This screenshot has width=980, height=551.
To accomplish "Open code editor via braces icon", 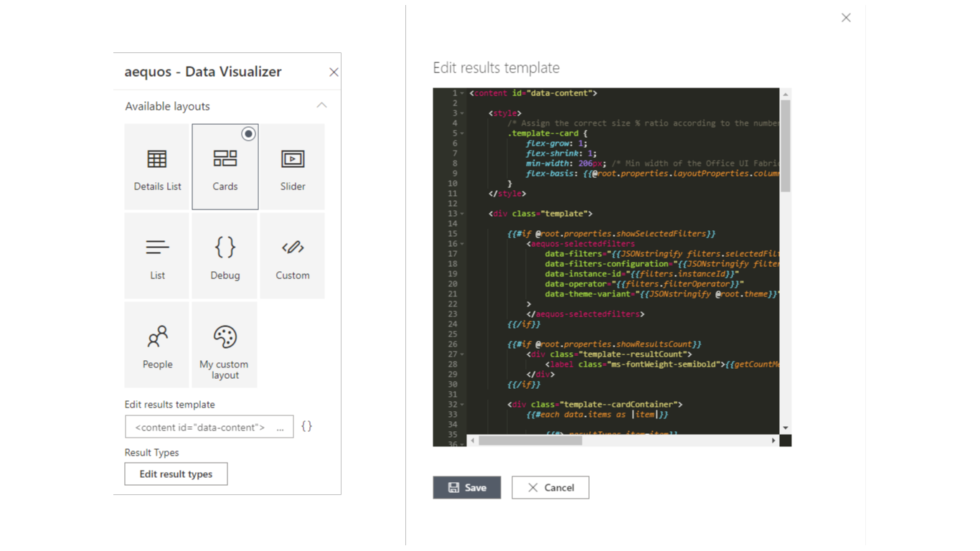I will [306, 426].
